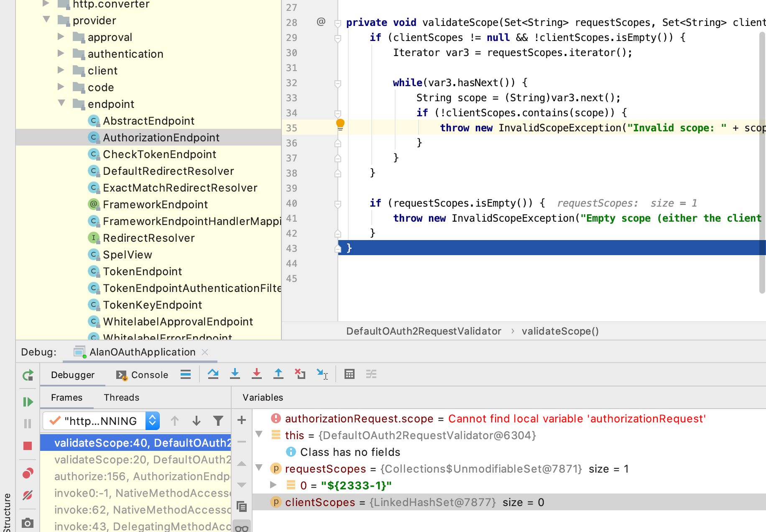The image size is (766, 532).
Task: Click the Step Into icon
Action: tap(235, 374)
